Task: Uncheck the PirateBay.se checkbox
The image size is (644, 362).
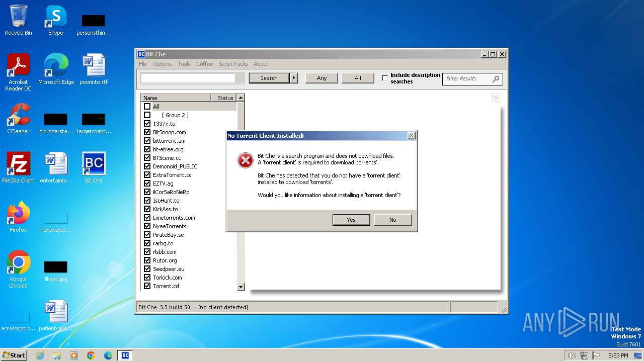Action: tap(147, 235)
